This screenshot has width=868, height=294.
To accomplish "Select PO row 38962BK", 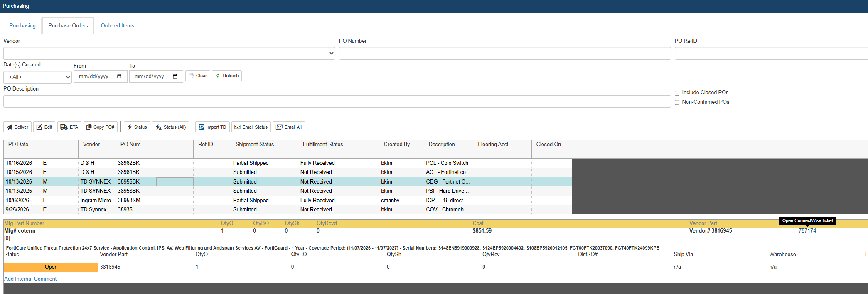I will (288, 163).
